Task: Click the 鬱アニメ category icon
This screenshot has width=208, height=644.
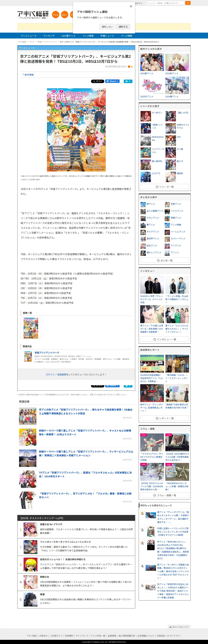Action: tap(143, 225)
